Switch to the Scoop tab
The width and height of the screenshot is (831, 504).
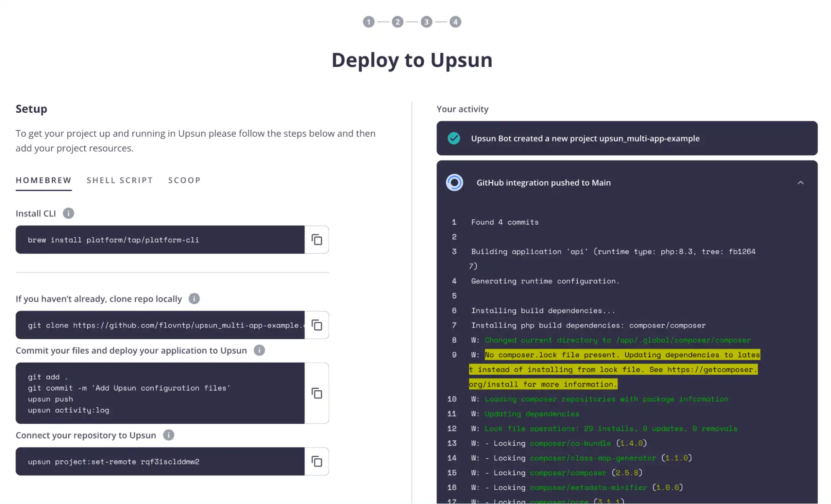point(185,180)
